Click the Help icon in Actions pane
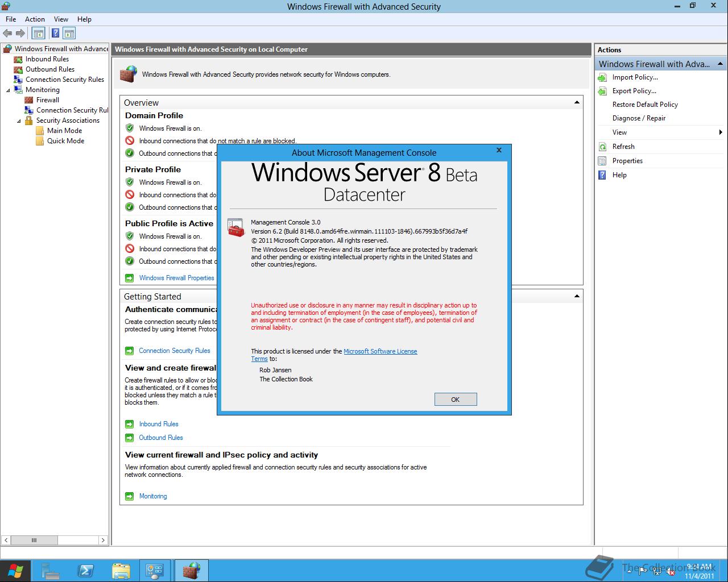 click(x=603, y=175)
